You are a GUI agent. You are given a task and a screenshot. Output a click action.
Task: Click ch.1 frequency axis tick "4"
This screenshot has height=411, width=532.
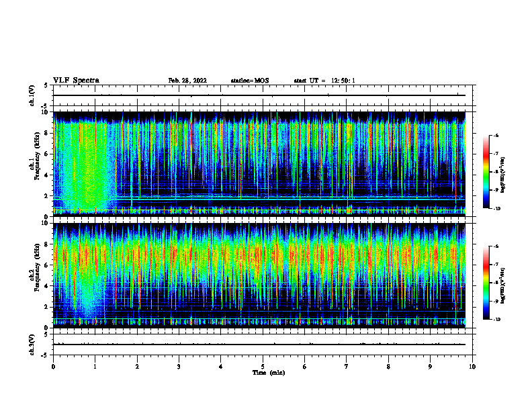pos(47,175)
